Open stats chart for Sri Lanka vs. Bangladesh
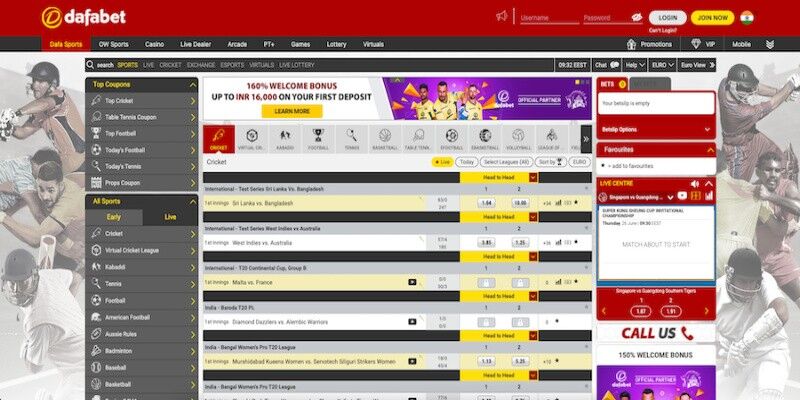Screen dimensions: 800x400 click(x=559, y=203)
